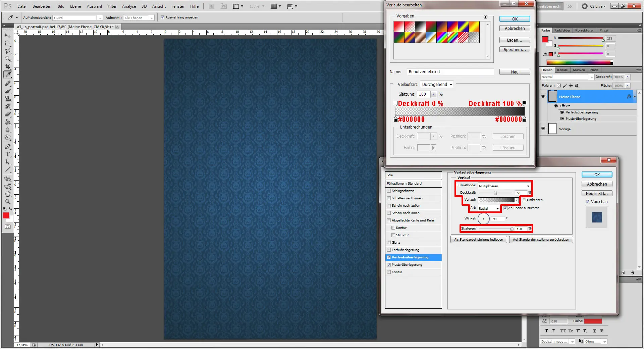The width and height of the screenshot is (644, 349).
Task: Select the Zoom tool
Action: [7, 202]
